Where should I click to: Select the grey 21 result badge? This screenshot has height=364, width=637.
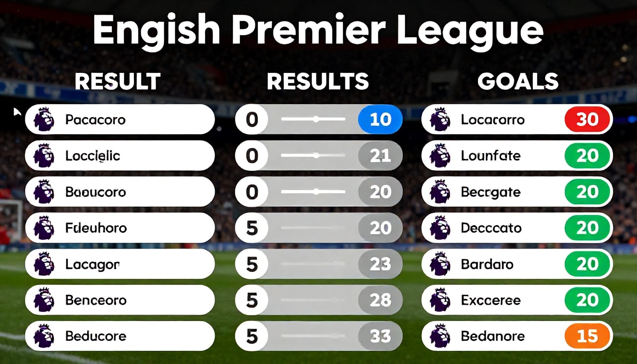(380, 155)
